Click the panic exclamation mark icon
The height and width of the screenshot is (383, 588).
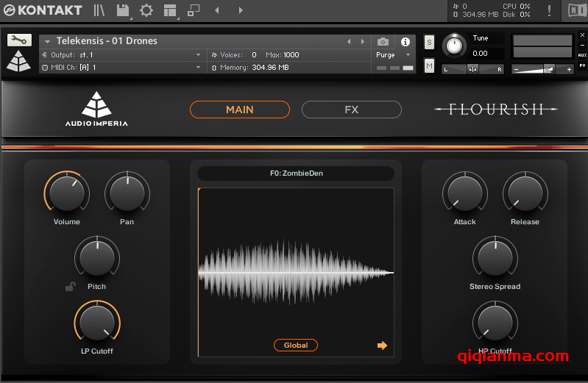(x=548, y=10)
